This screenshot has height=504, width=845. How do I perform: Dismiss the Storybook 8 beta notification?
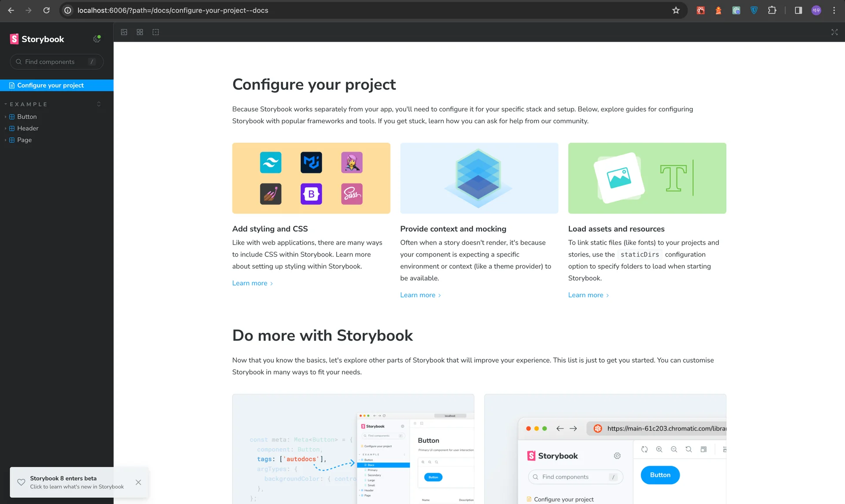(138, 482)
